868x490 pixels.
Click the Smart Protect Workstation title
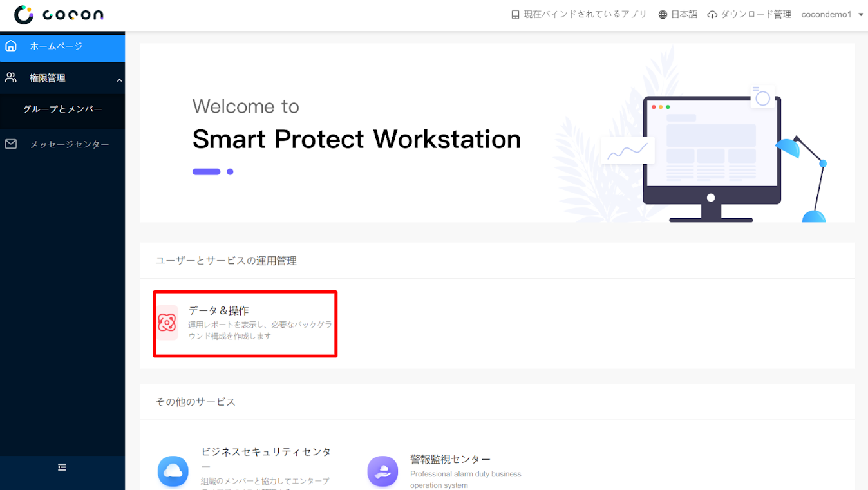coord(357,139)
